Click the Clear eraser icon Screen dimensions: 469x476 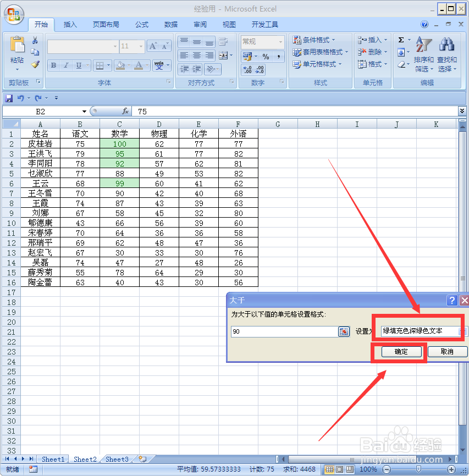click(401, 64)
